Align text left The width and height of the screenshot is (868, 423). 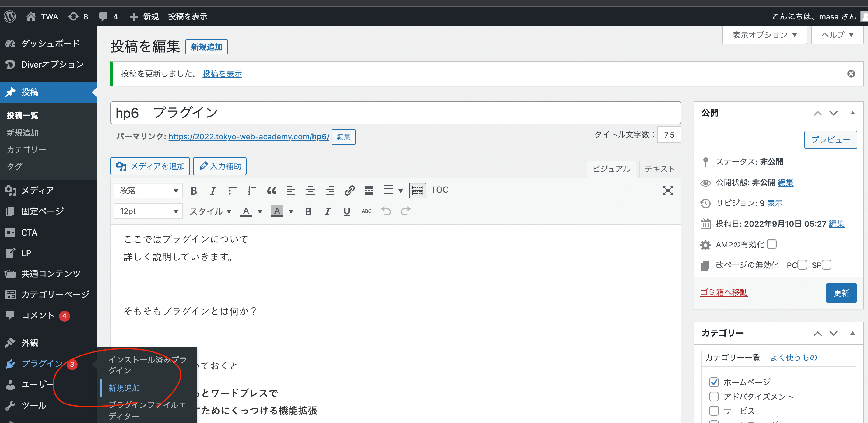(291, 191)
